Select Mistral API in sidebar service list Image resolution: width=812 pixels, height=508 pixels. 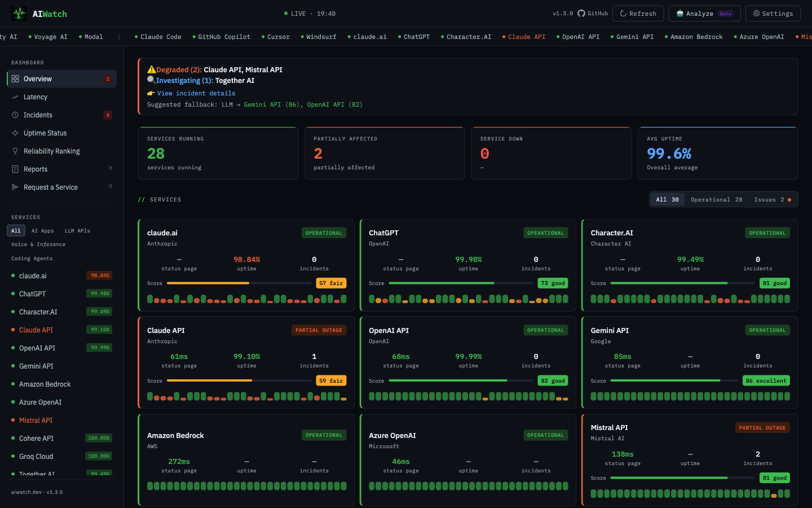(36, 421)
